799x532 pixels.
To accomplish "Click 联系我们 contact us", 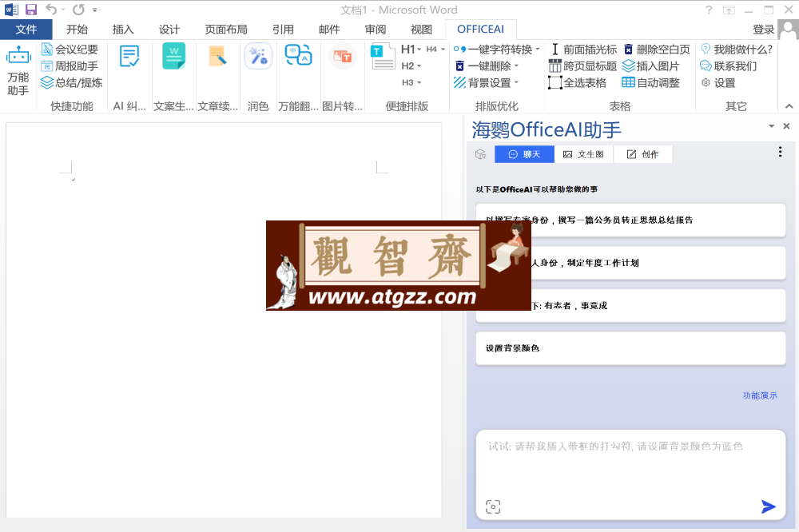I will pyautogui.click(x=728, y=66).
